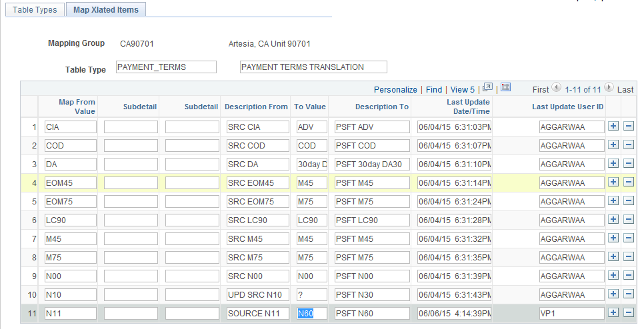
Task: Open the Personalize link
Action: tap(395, 89)
